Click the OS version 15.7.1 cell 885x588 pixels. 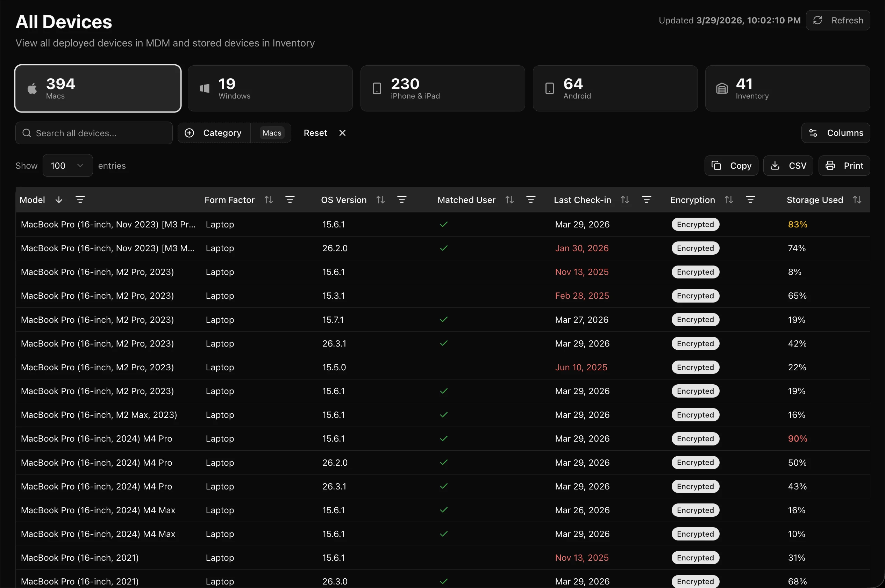[333, 319]
